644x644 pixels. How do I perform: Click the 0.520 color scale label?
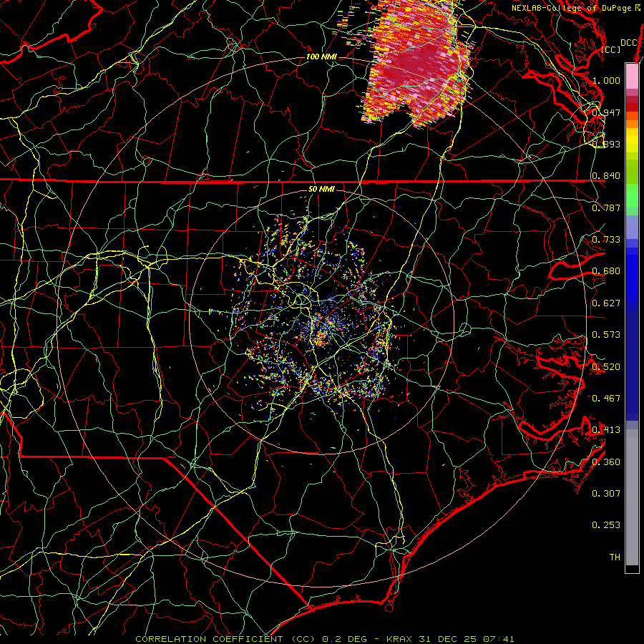click(x=606, y=366)
